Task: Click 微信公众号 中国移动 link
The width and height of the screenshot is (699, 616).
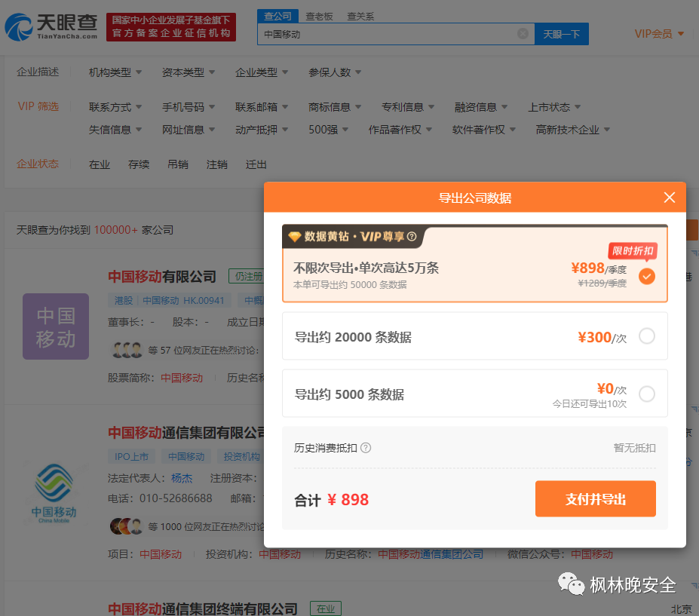Action: tap(592, 554)
